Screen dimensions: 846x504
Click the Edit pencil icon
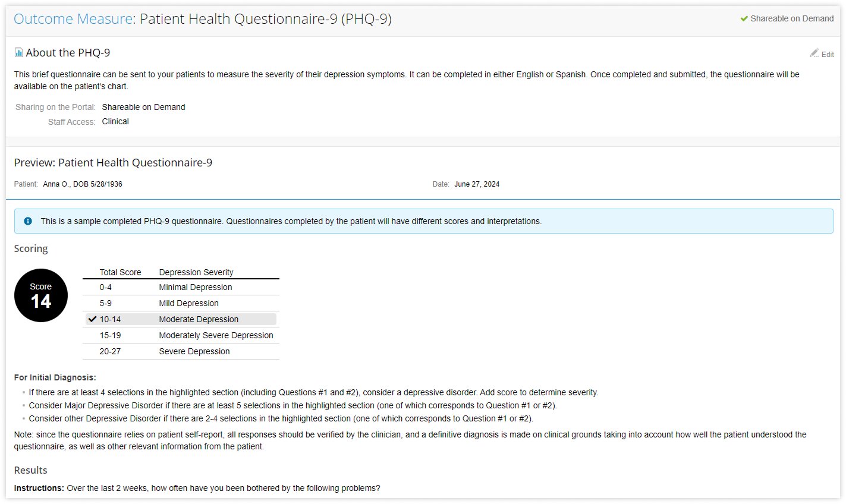[814, 53]
